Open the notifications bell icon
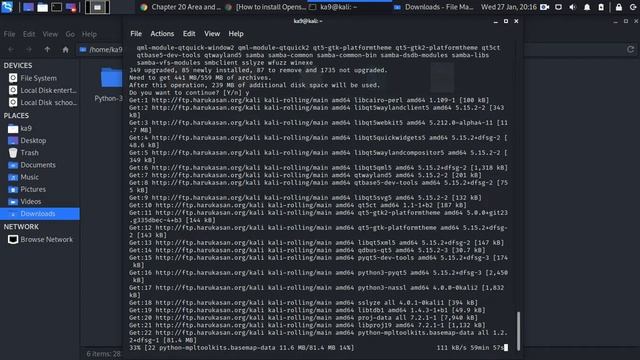This screenshot has height=360, width=640. pyautogui.click(x=587, y=7)
